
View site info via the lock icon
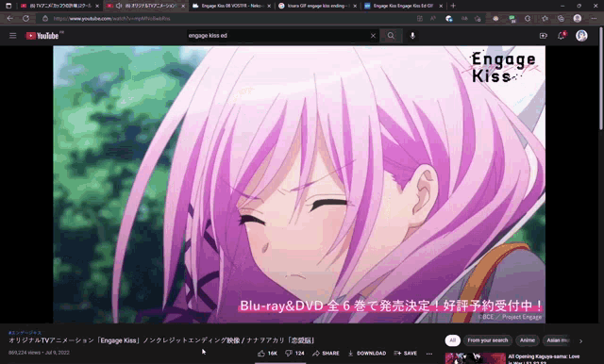(x=45, y=18)
